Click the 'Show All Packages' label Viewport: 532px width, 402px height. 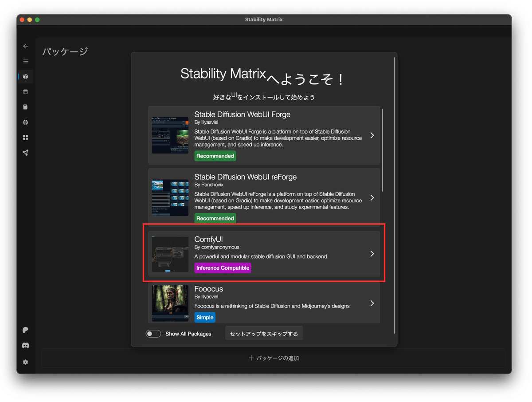point(188,334)
